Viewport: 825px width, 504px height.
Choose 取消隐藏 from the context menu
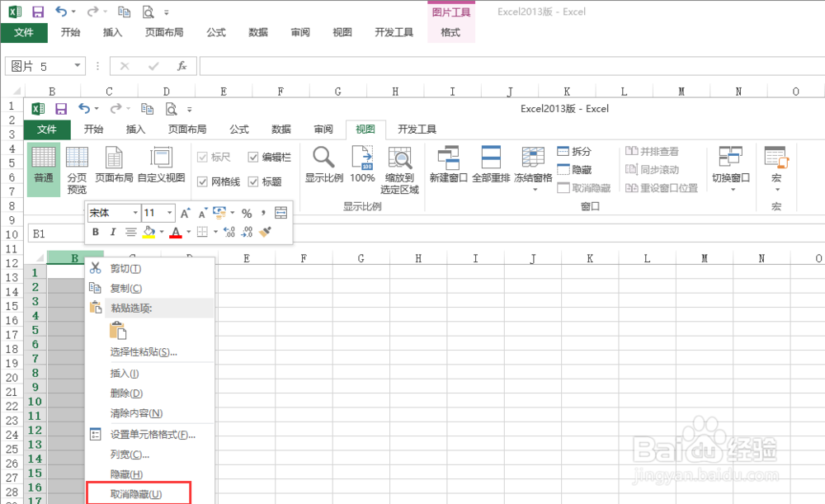pyautogui.click(x=136, y=492)
